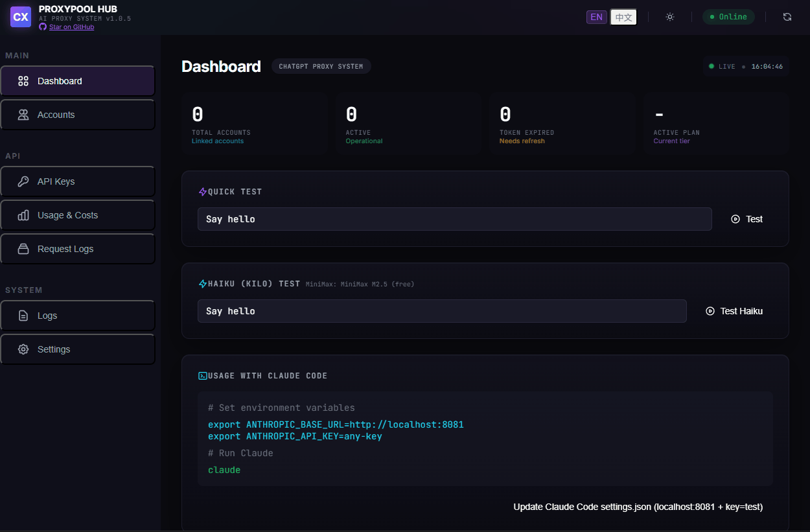810x532 pixels.
Task: Open the Settings page
Action: 78,349
